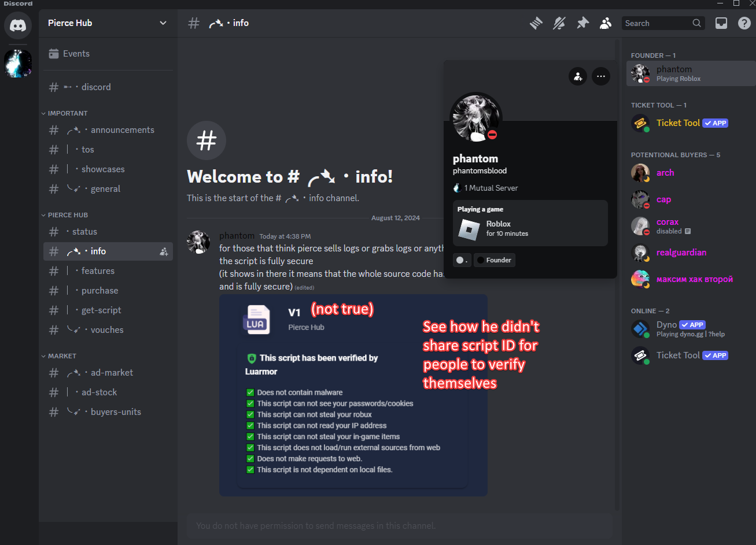This screenshot has height=545, width=756.
Task: Select phantom in Founder member list
Action: tap(691, 73)
